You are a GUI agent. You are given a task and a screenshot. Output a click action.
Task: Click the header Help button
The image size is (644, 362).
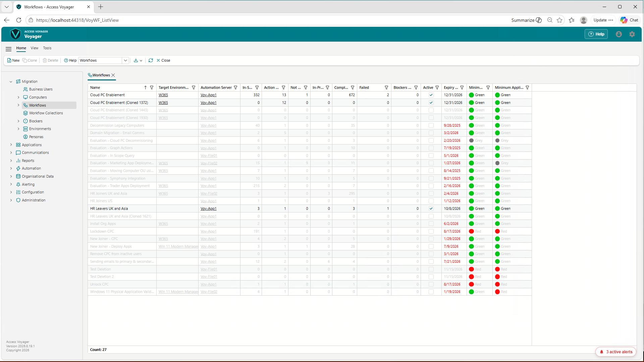pyautogui.click(x=596, y=34)
